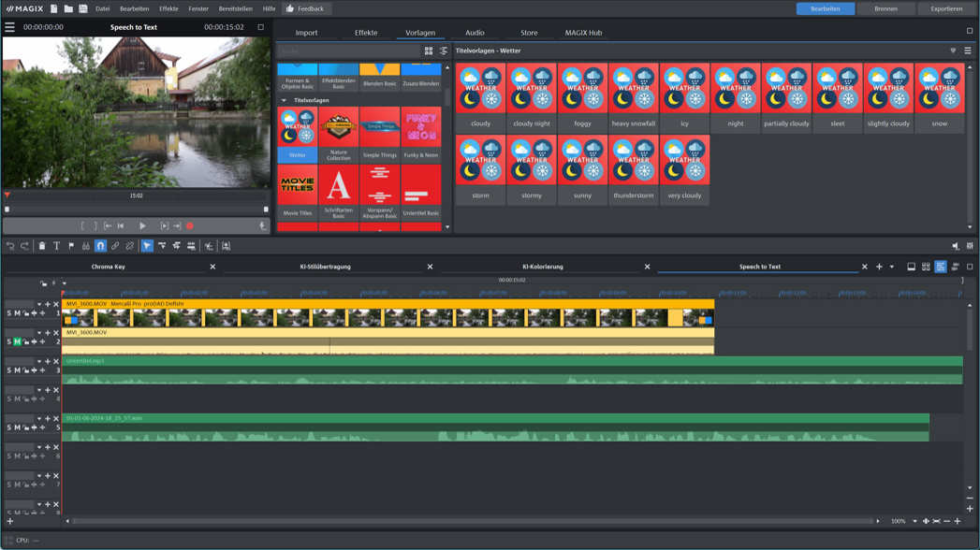Click the Undo arrow in the timeline toolbar
980x550 pixels.
(x=10, y=246)
